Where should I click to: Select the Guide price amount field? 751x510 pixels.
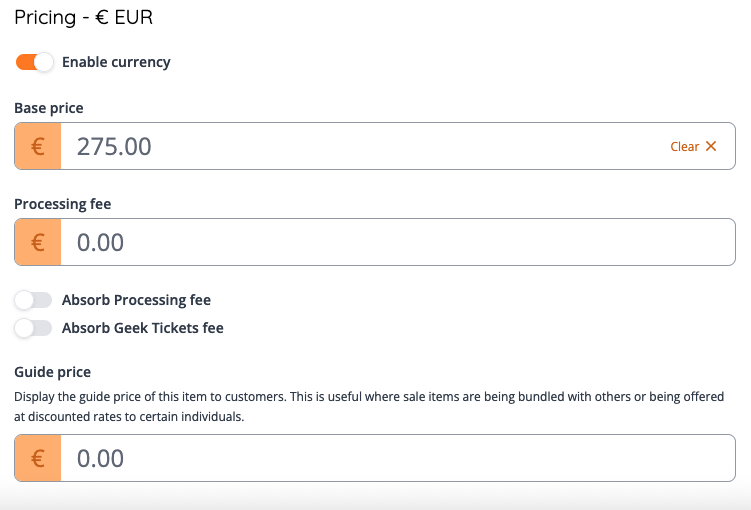click(x=398, y=458)
